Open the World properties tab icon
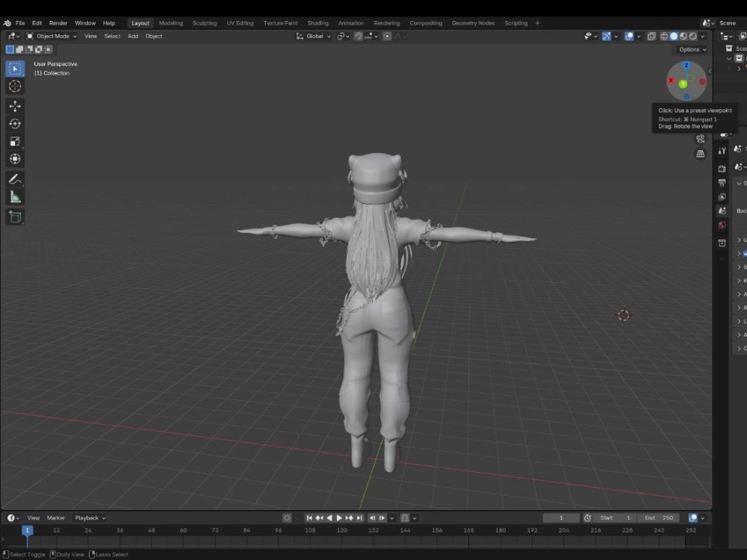 point(722,225)
